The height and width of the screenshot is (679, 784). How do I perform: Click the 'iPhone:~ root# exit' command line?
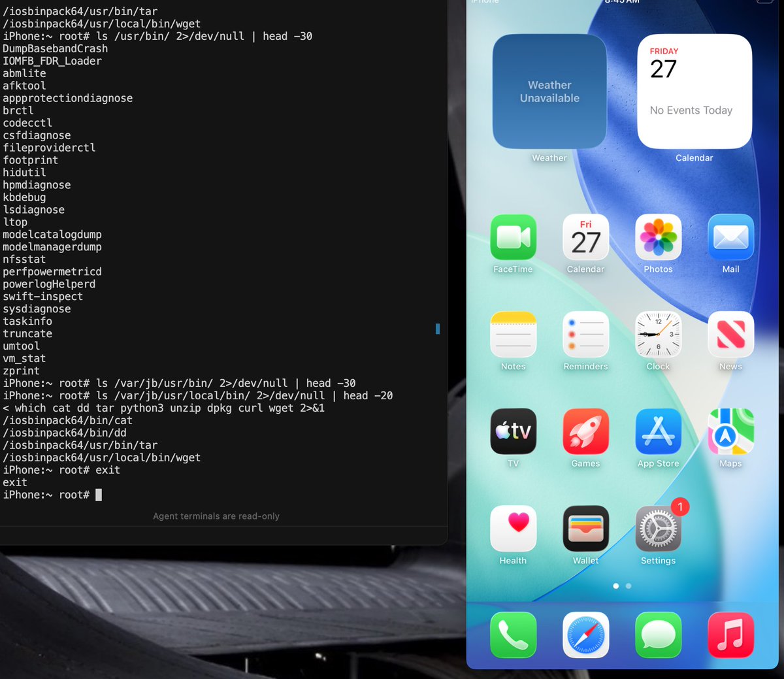(61, 471)
